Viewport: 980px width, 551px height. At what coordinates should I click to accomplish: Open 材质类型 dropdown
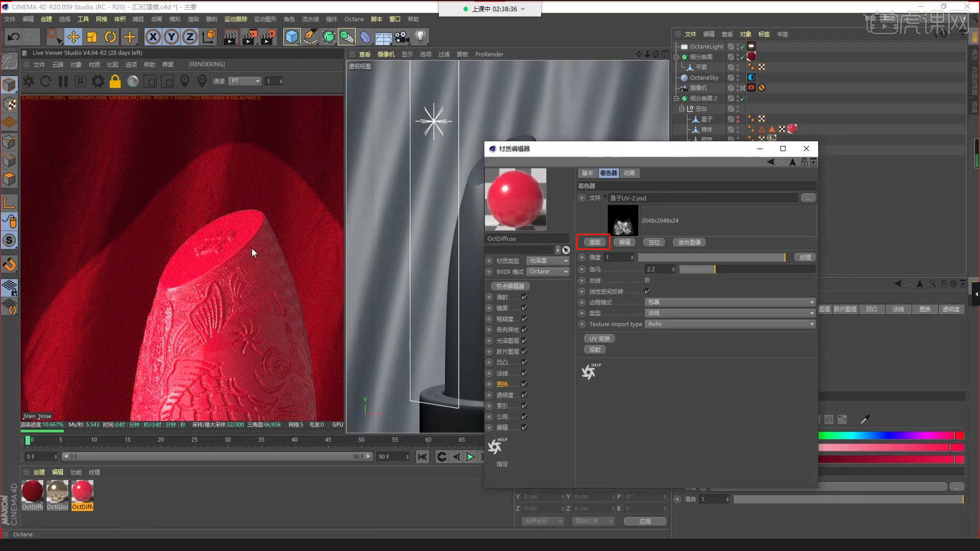click(x=548, y=261)
